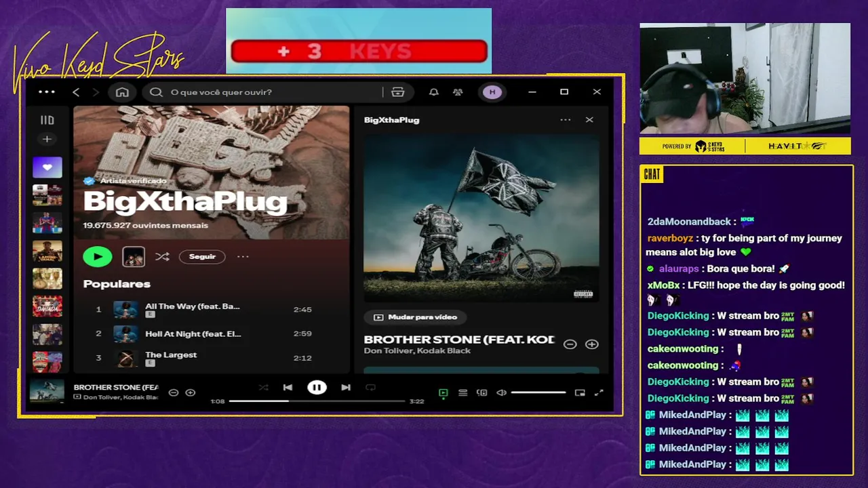Image resolution: width=868 pixels, height=488 pixels.
Task: Open connect to a device icon
Action: click(x=482, y=392)
